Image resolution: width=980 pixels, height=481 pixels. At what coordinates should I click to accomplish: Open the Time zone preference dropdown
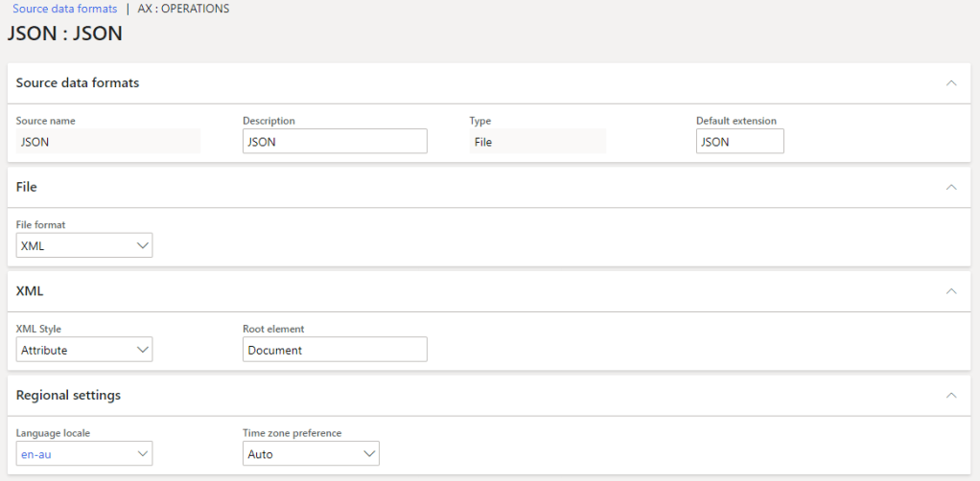[x=311, y=454]
